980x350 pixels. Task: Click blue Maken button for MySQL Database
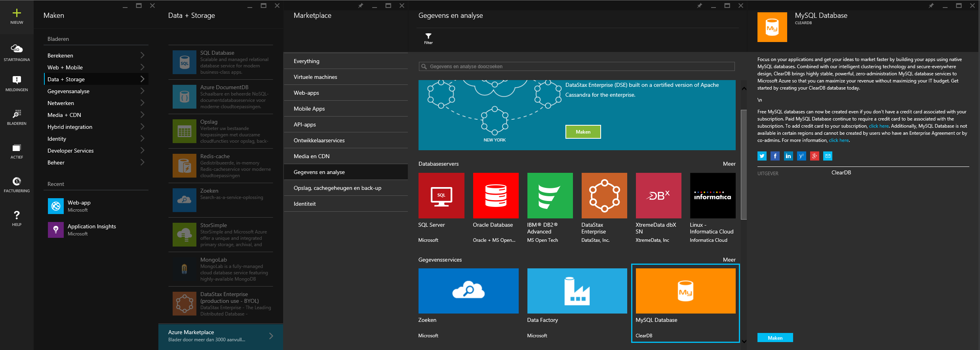coord(775,338)
